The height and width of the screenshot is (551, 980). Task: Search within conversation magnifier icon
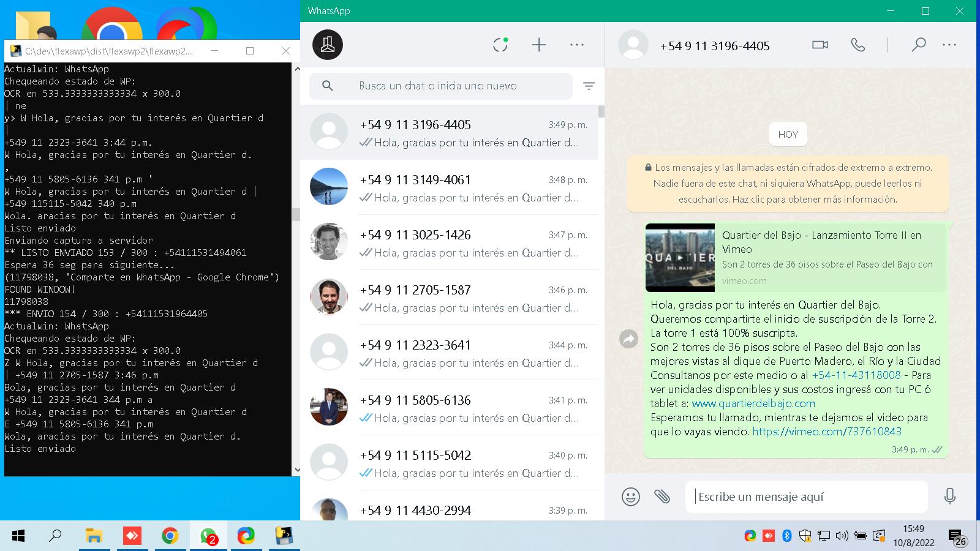918,45
